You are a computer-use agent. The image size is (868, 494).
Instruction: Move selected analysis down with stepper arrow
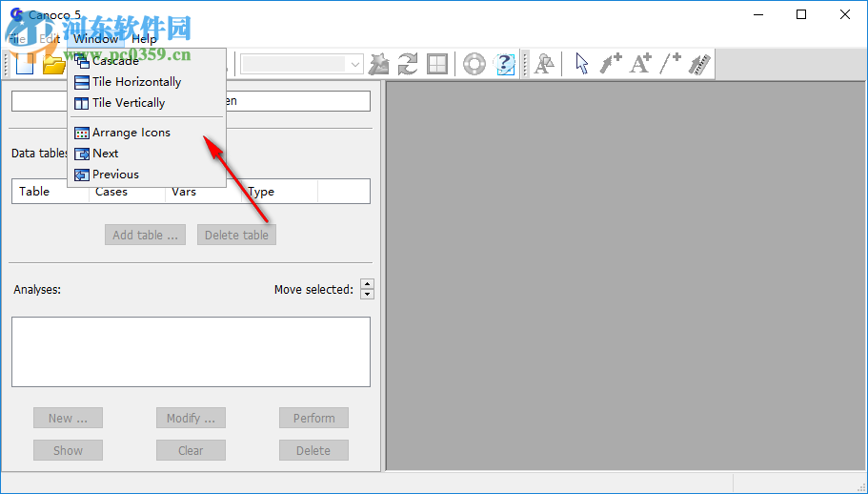367,294
